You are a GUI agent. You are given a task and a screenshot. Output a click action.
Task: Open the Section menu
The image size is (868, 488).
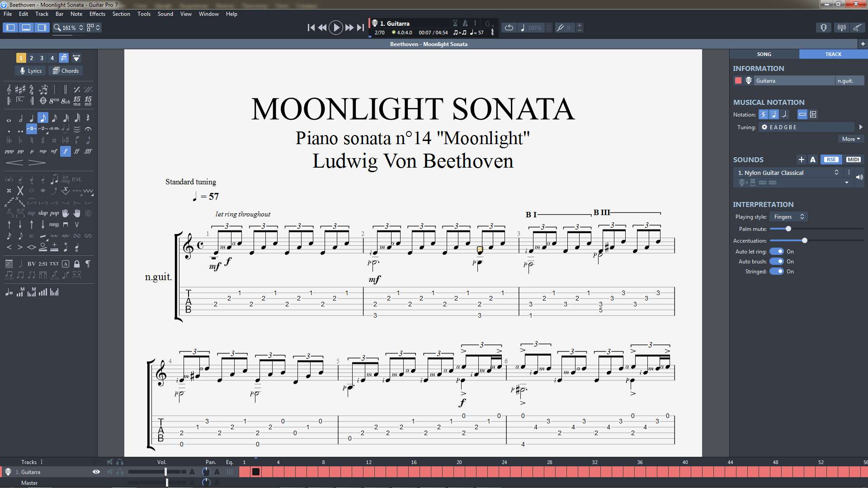click(121, 14)
